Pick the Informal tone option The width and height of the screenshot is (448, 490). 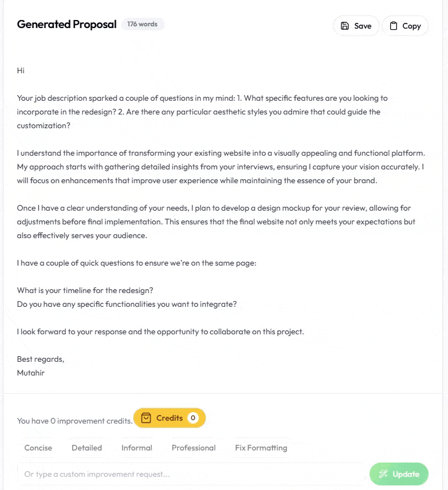[x=137, y=448]
